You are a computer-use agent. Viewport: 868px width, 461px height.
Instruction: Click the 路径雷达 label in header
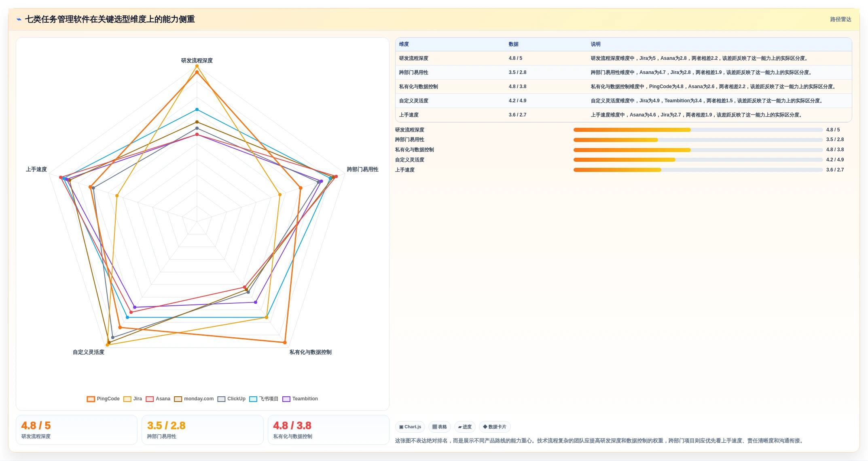tap(840, 19)
